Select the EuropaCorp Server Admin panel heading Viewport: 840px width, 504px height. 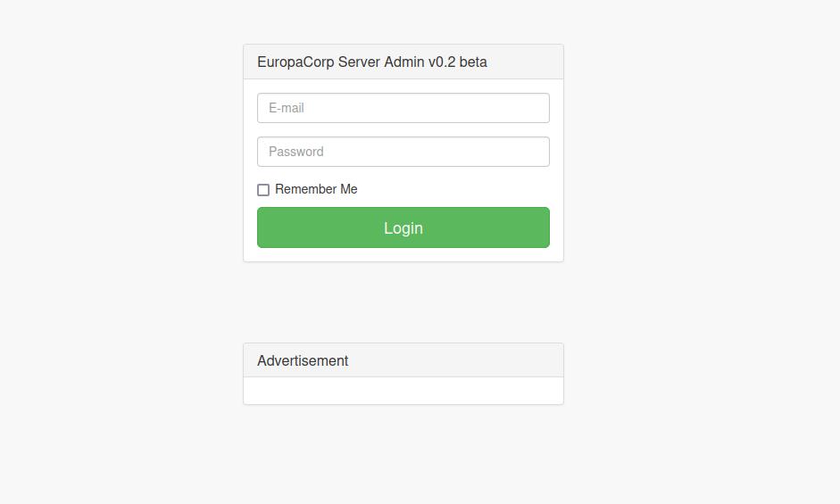pos(403,62)
